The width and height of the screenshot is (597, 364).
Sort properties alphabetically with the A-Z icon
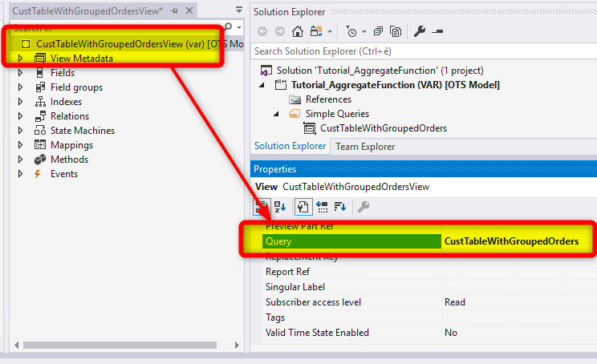coord(281,206)
